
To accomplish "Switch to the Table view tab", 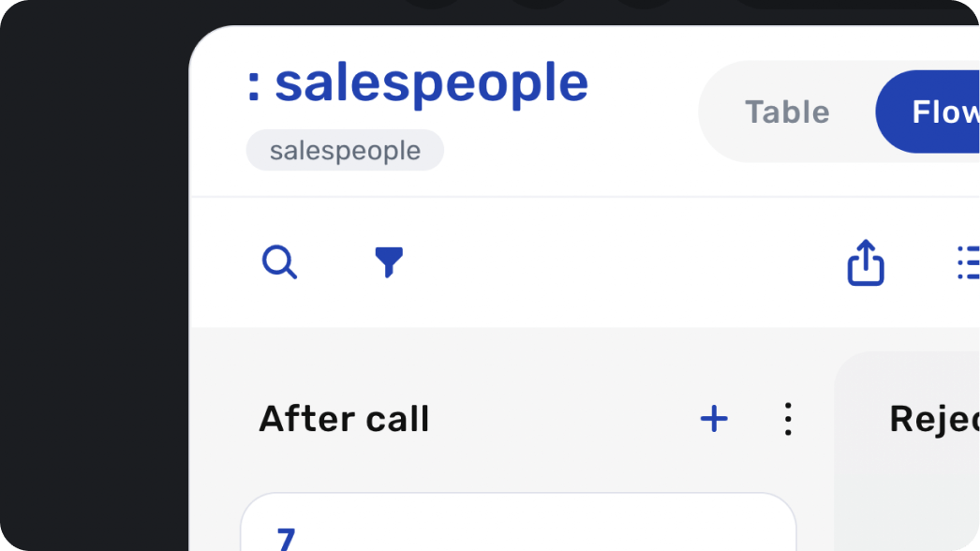I will (x=787, y=112).
